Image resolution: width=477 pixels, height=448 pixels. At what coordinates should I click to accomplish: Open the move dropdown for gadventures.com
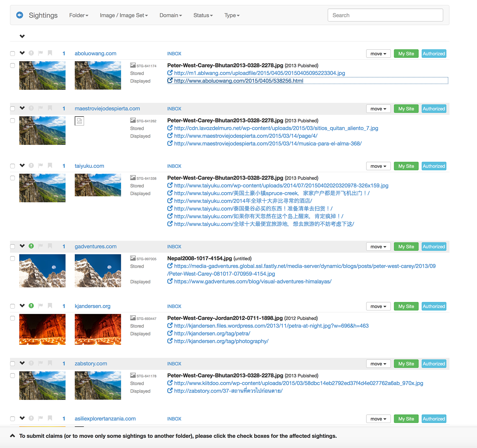[x=378, y=247]
